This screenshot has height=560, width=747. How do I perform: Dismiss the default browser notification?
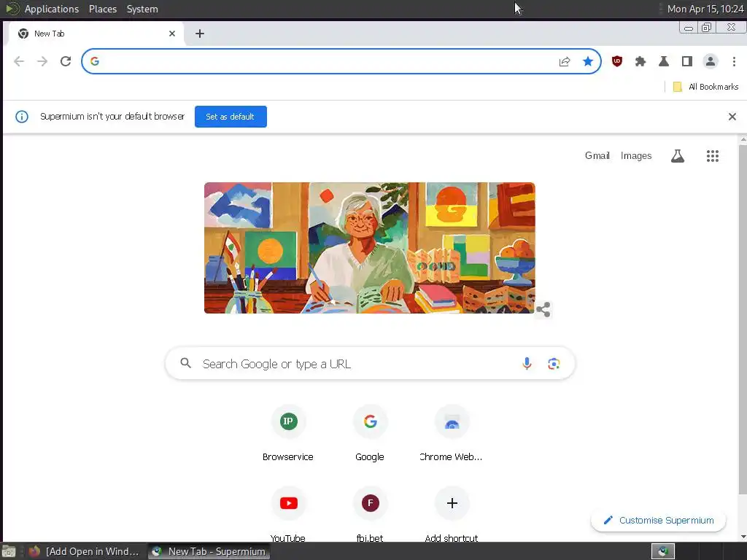[732, 117]
